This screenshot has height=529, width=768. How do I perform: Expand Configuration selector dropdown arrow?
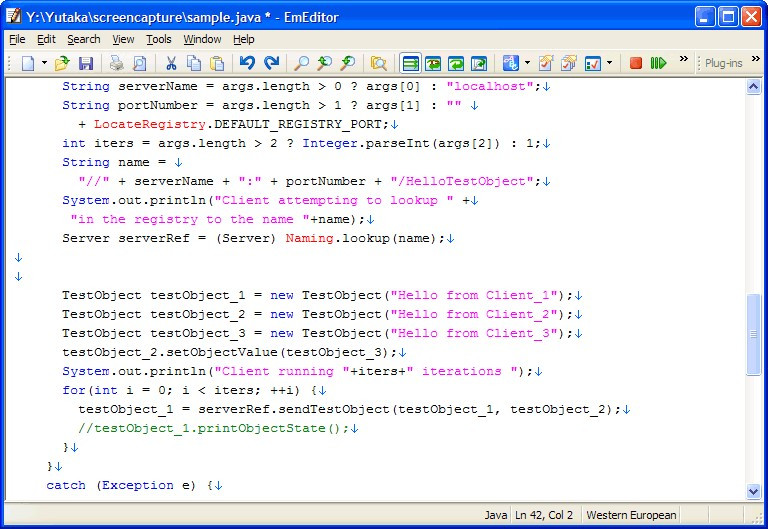click(527, 63)
